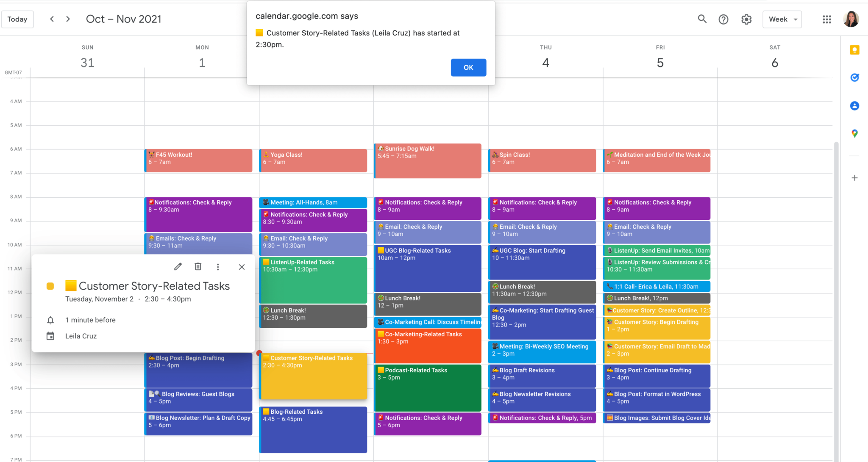Image resolution: width=868 pixels, height=462 pixels.
Task: Go to the next week chevron
Action: (68, 19)
